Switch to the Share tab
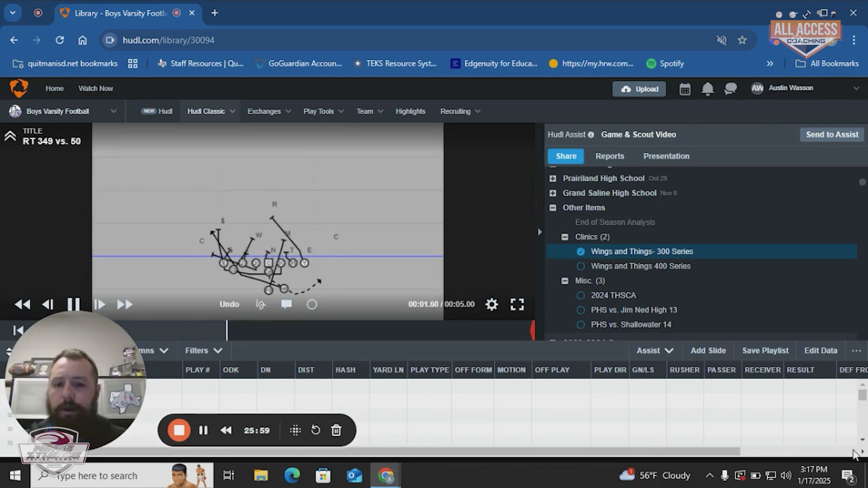Image resolution: width=868 pixels, height=488 pixels. 566,156
